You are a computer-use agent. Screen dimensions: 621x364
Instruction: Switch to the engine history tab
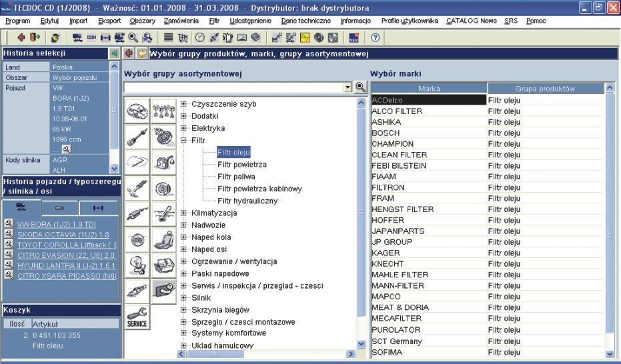59,208
